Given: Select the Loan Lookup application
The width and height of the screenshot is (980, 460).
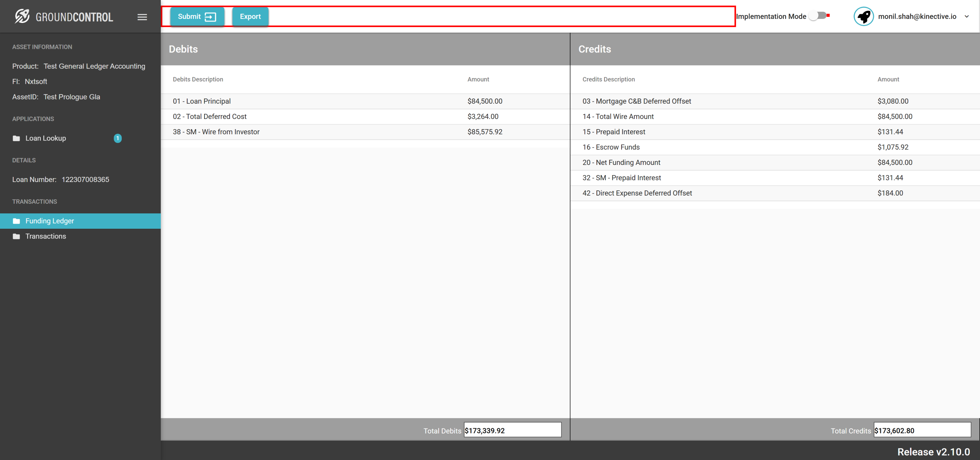Looking at the screenshot, I should click(46, 138).
